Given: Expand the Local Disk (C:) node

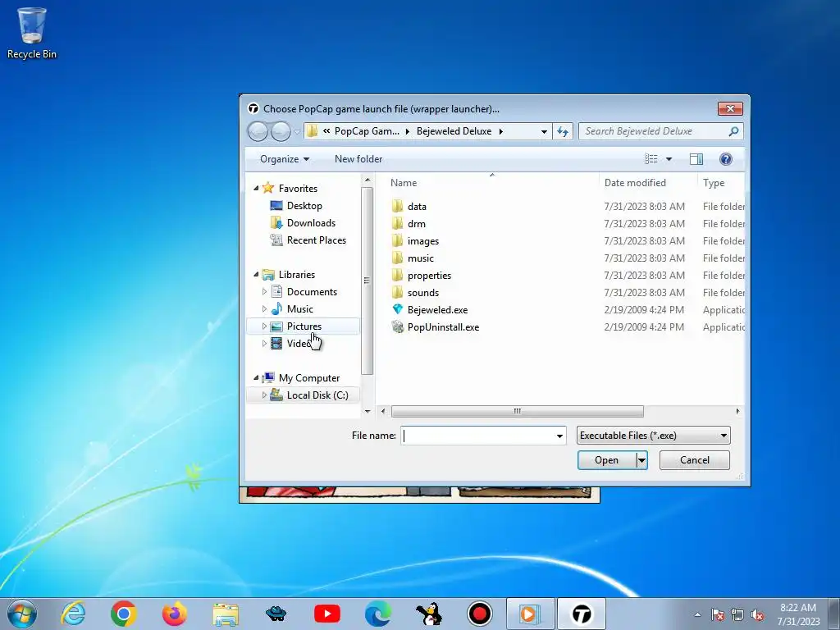Looking at the screenshot, I should click(264, 395).
